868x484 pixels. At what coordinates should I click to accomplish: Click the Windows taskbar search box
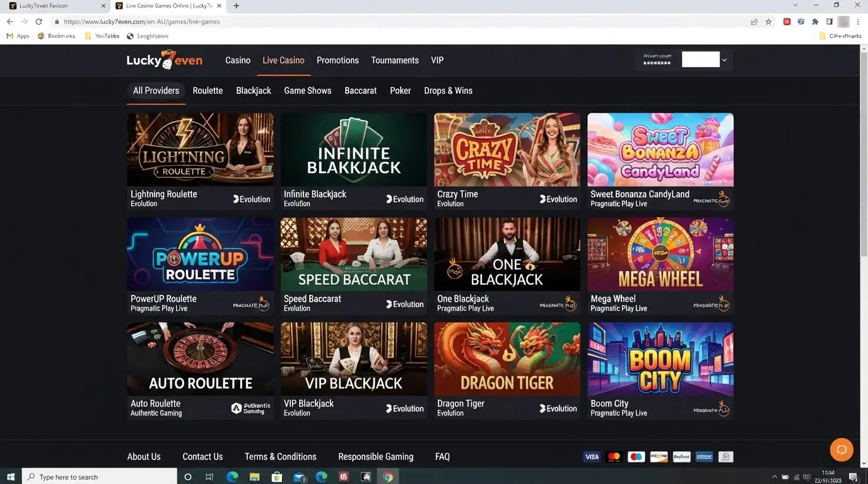coord(100,477)
